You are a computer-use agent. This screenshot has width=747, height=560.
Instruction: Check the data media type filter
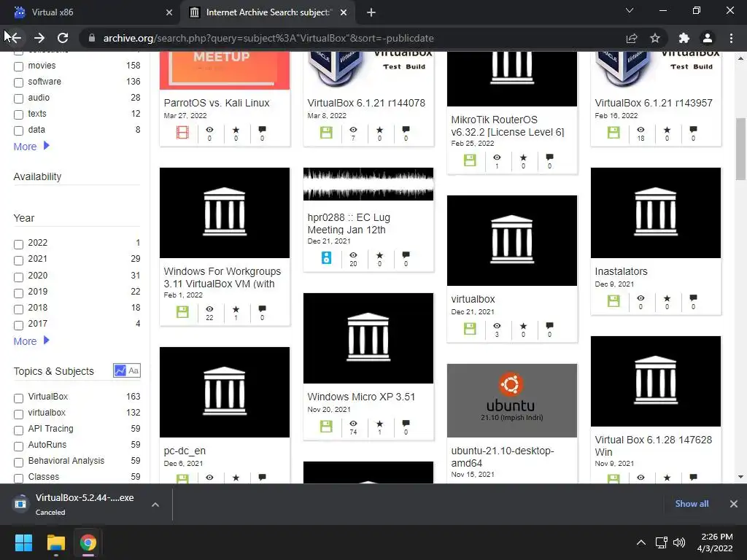tap(18, 131)
